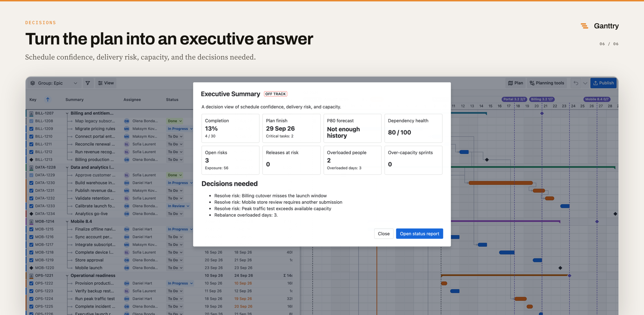Click the Portal 3.2 2/7 release marker
644x315 pixels.
tap(514, 99)
